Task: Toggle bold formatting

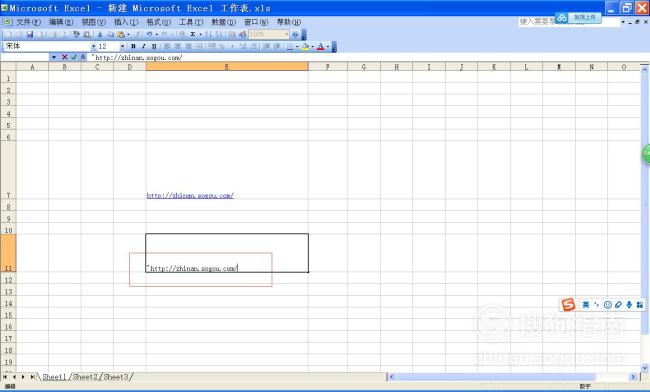Action: pyautogui.click(x=133, y=46)
